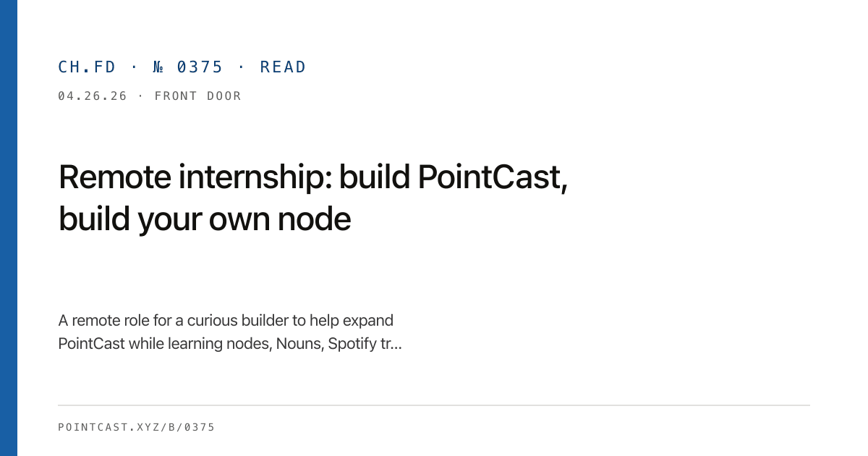The width and height of the screenshot is (868, 456).
Task: Click the pointcast.xyz/b/0375 URL
Action: tap(136, 428)
